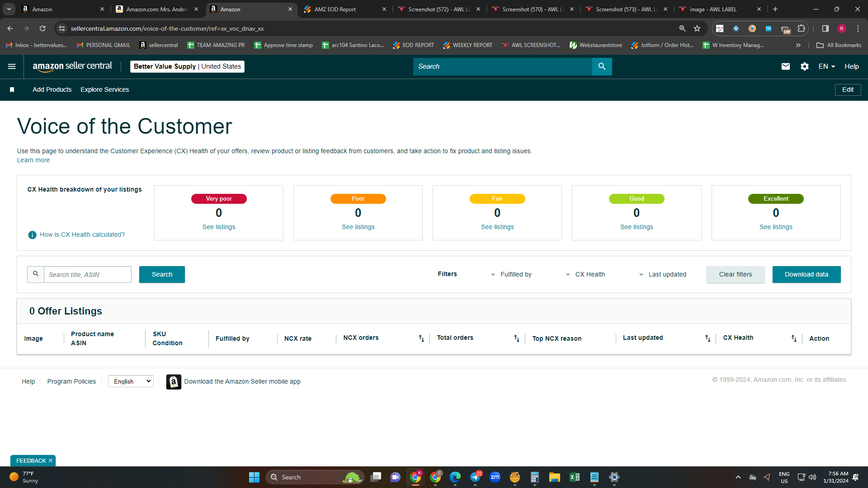Sort by NCX orders column arrows
The width and height of the screenshot is (868, 488).
pos(421,338)
